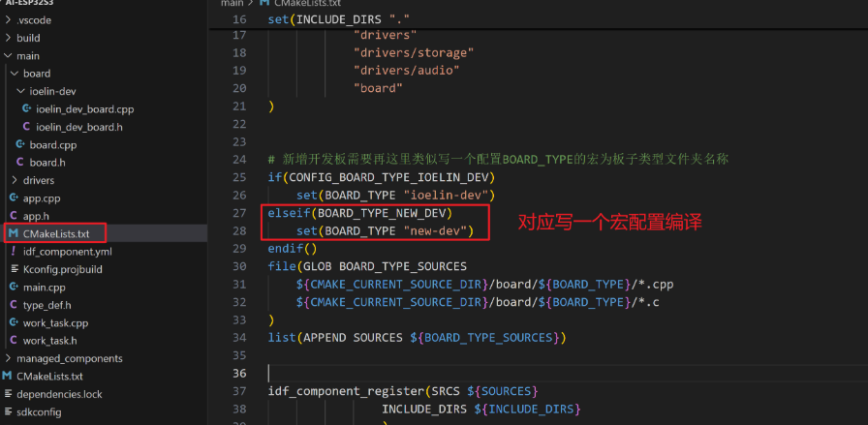
Task: Open board.h in explorer
Action: click(x=47, y=163)
